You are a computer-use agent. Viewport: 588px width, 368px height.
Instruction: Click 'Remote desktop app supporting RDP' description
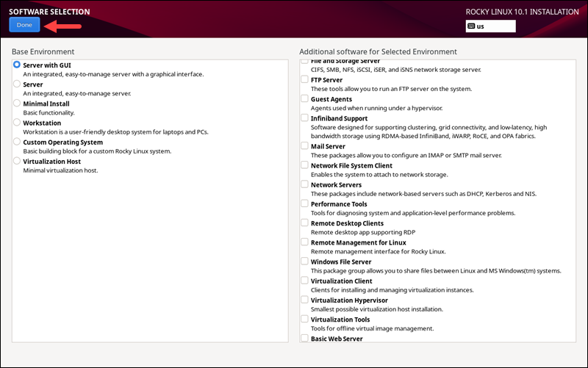pos(363,232)
